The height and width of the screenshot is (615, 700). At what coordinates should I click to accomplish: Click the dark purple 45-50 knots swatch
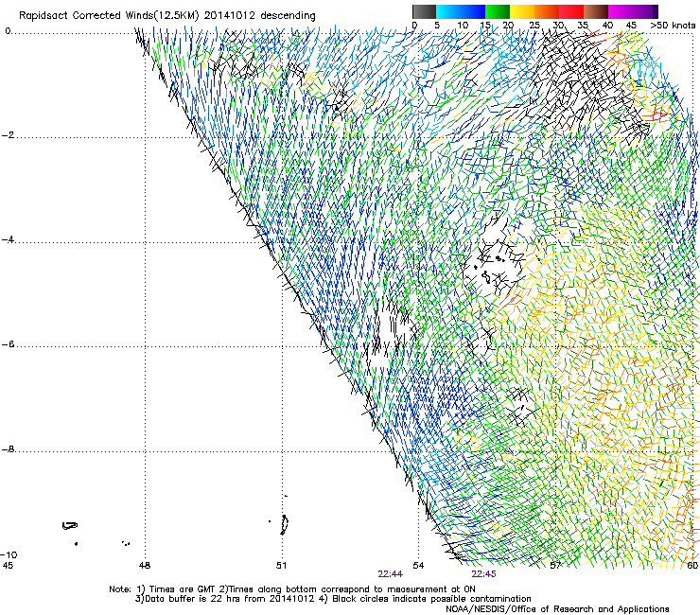(x=645, y=11)
